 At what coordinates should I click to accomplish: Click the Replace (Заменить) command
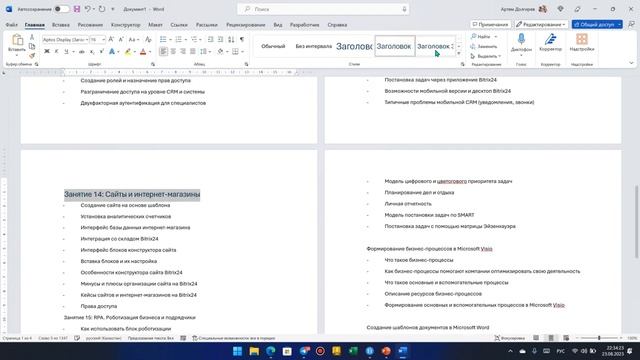coord(484,47)
